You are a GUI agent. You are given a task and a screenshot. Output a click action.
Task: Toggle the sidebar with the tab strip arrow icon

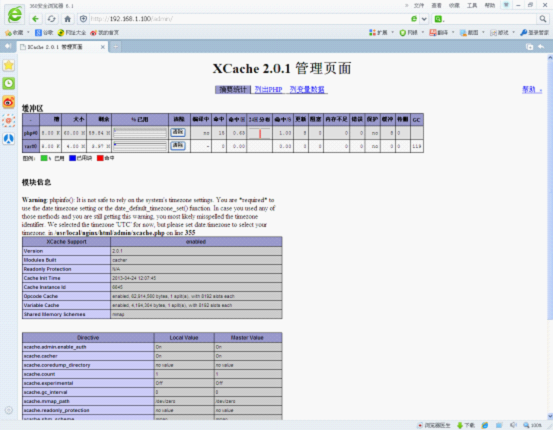click(8, 46)
